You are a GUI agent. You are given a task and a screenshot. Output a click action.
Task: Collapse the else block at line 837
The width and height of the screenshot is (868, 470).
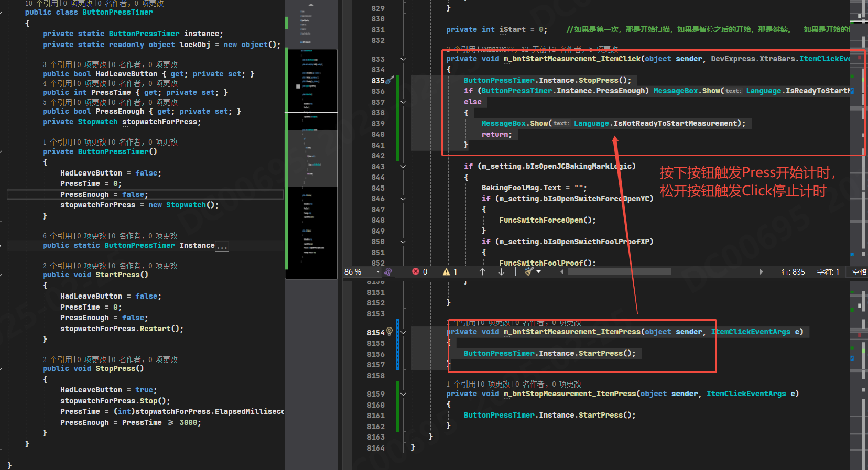[x=403, y=102]
